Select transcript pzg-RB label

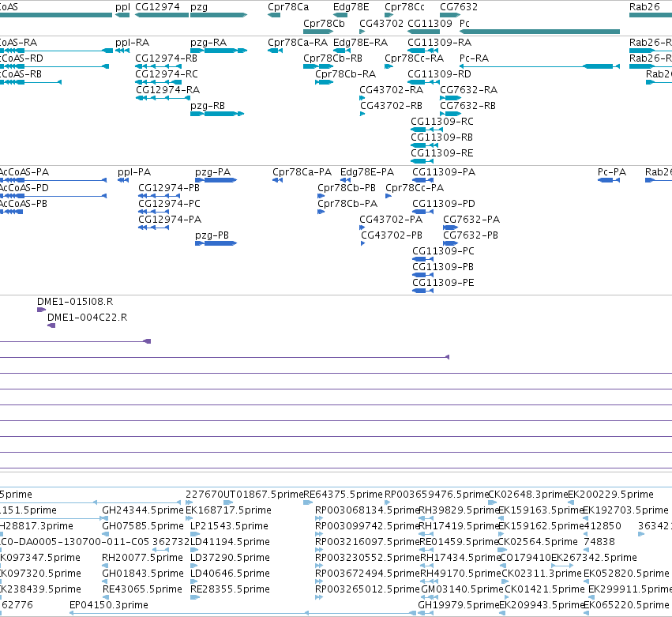point(208,106)
